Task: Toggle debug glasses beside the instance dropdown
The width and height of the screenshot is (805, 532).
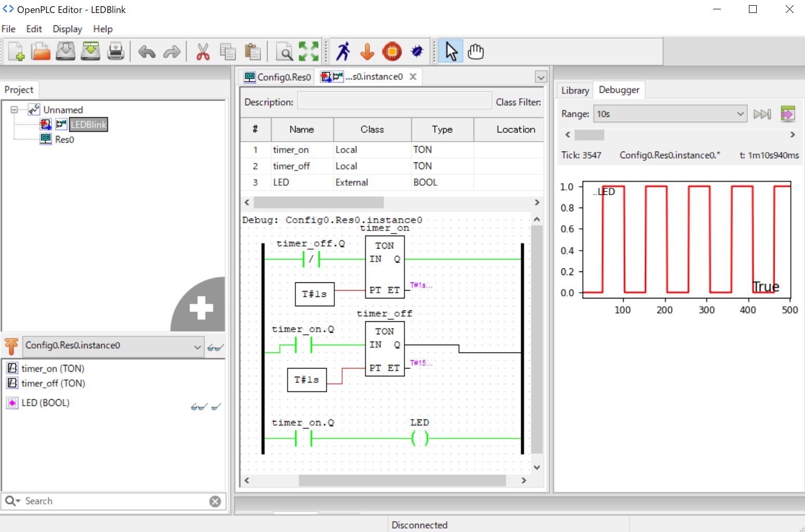Action: 215,347
